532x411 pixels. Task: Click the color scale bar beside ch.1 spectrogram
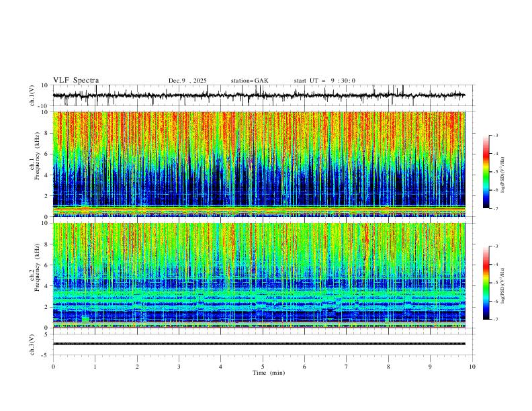(x=486, y=172)
